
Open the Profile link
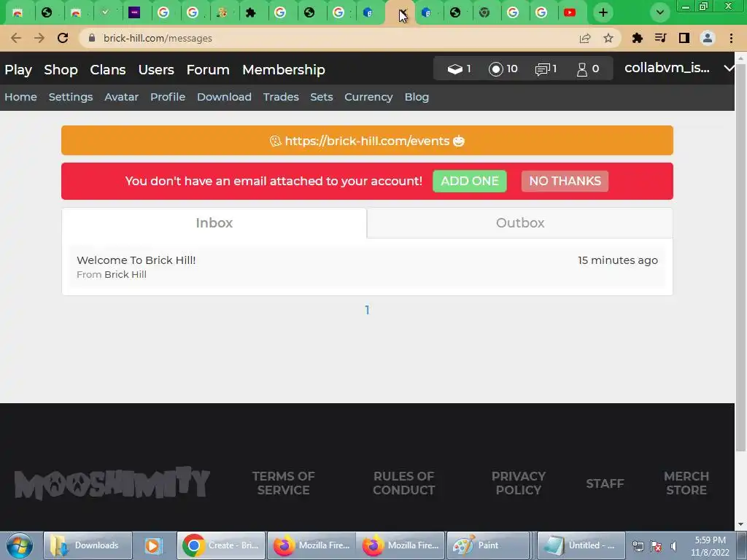pos(168,97)
